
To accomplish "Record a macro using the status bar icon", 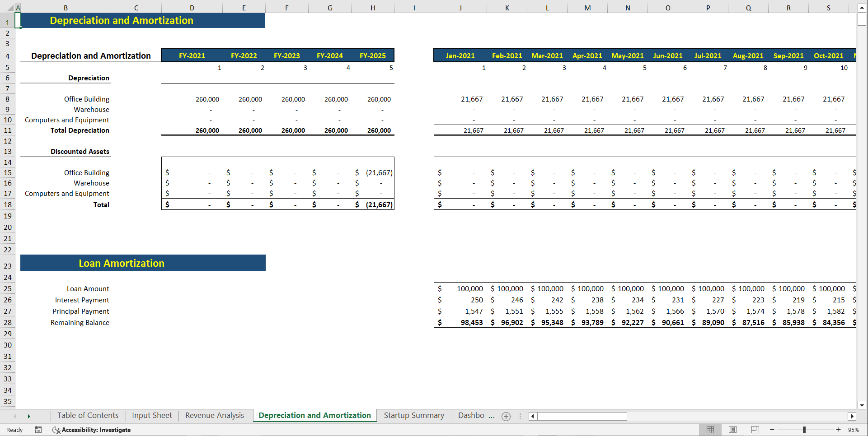I will coord(38,430).
